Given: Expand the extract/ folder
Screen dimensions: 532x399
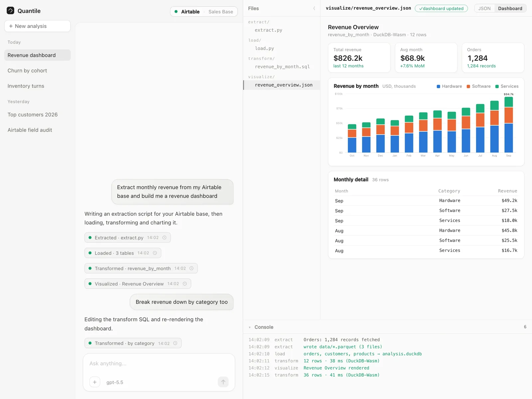Looking at the screenshot, I should [259, 22].
